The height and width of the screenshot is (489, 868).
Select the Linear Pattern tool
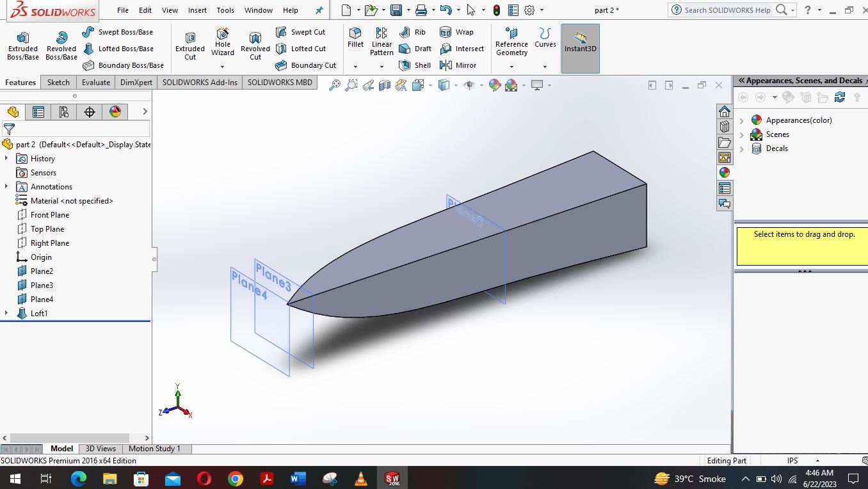382,42
